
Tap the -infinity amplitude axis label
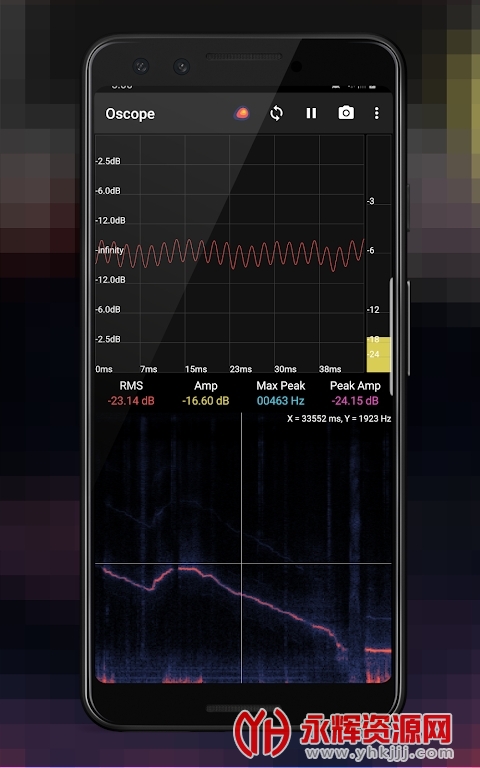click(x=110, y=250)
